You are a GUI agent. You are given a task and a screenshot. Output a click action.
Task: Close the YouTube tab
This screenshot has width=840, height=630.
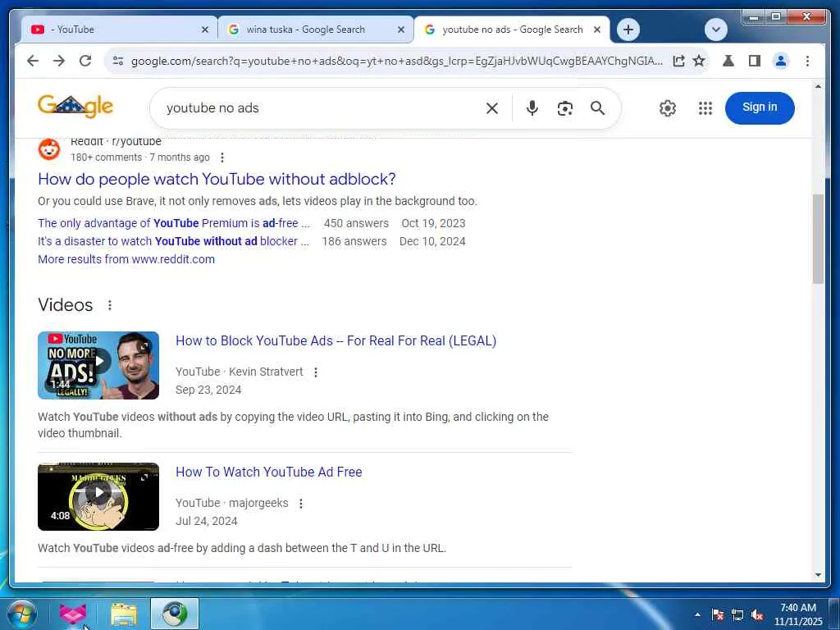(204, 30)
